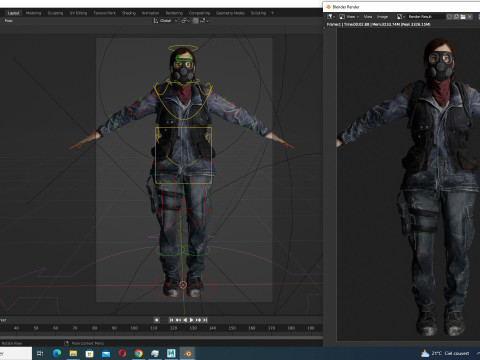
Task: Open Microsoft Store from the taskbar
Action: pos(90,353)
